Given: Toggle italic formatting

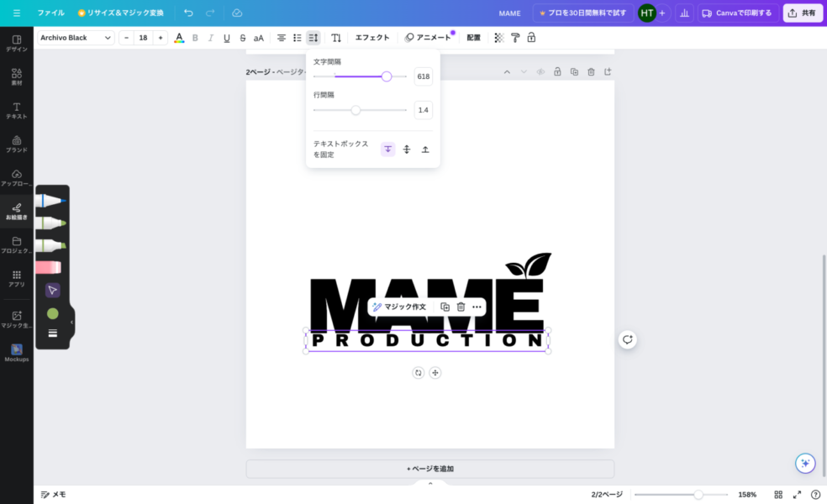Looking at the screenshot, I should tap(211, 38).
